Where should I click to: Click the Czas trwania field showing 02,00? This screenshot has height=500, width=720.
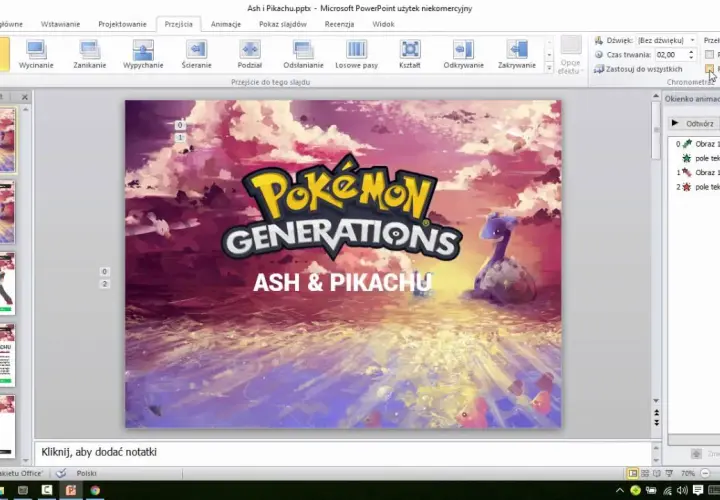tap(670, 55)
